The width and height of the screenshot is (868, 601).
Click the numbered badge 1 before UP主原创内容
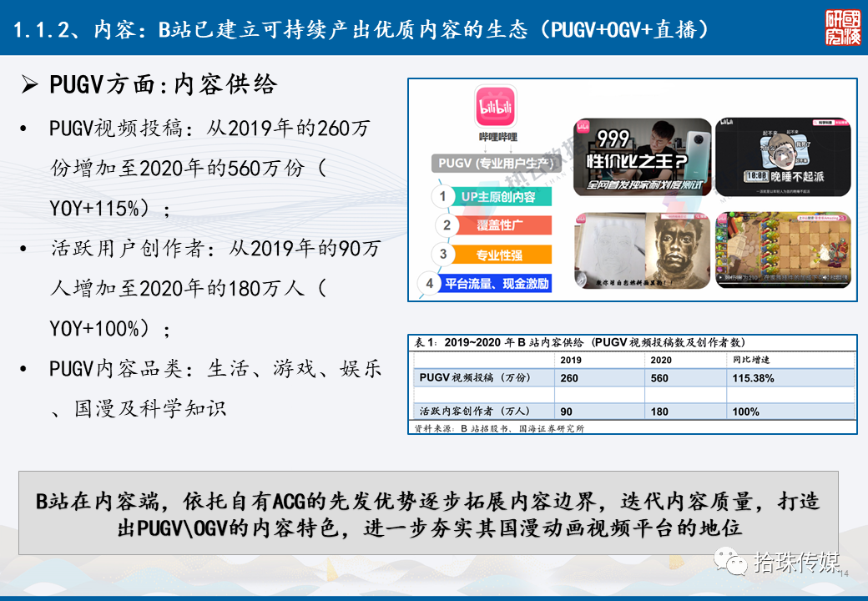coord(443,197)
